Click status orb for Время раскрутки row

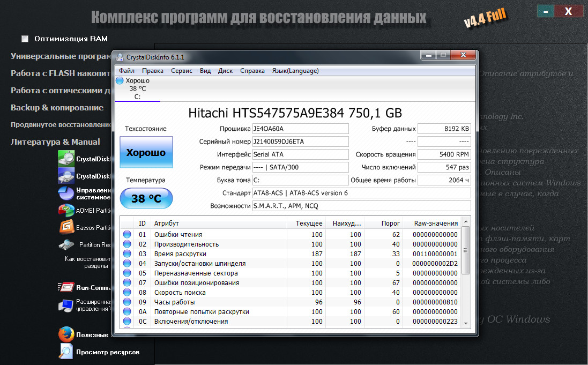coord(127,254)
